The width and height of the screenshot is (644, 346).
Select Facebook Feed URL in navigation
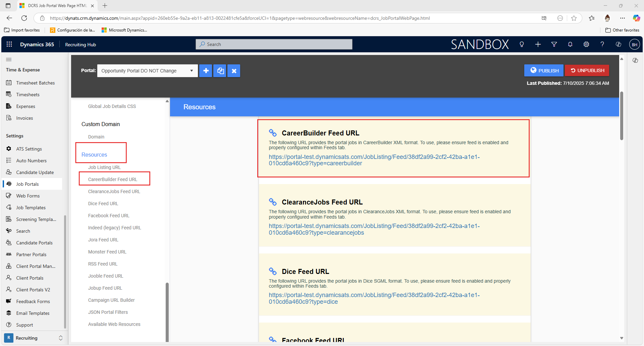[109, 216]
